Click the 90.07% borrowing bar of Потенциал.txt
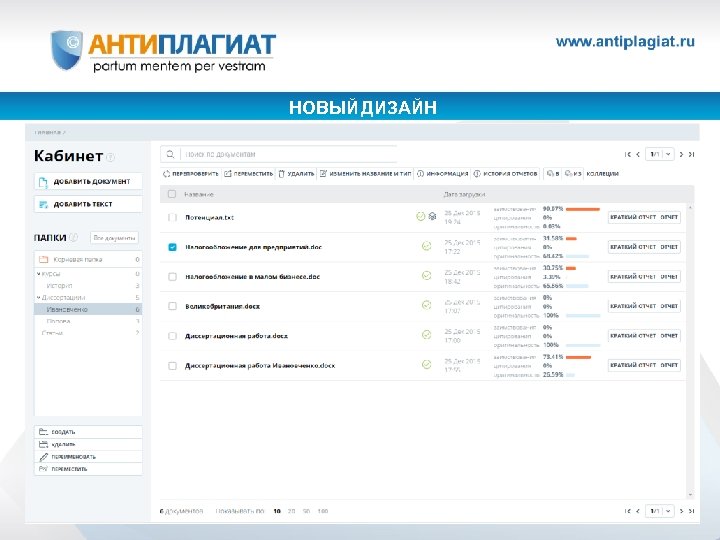 pos(583,209)
